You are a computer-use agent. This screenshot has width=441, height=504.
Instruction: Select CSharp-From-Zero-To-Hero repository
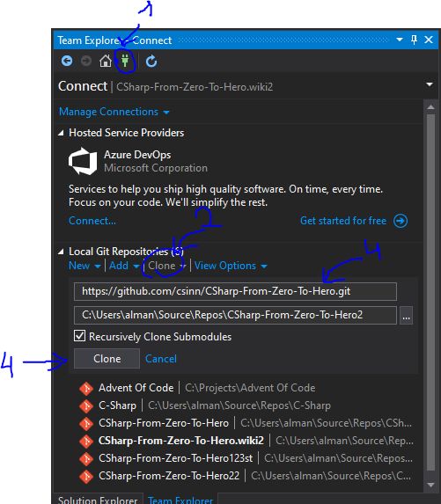(x=246, y=423)
